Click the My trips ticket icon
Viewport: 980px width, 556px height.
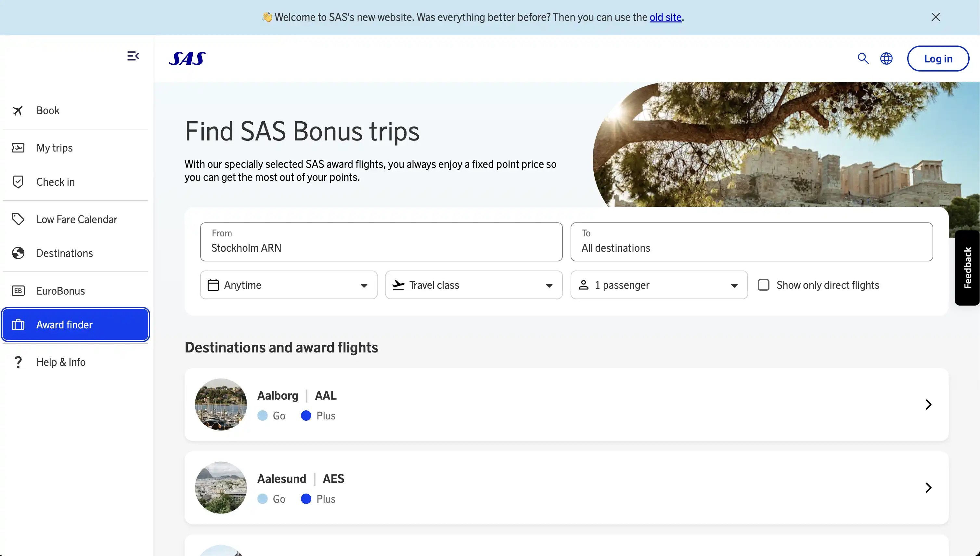pyautogui.click(x=18, y=148)
